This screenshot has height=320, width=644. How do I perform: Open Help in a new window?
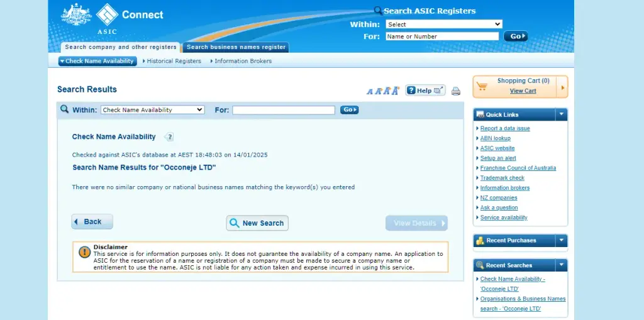(x=425, y=91)
